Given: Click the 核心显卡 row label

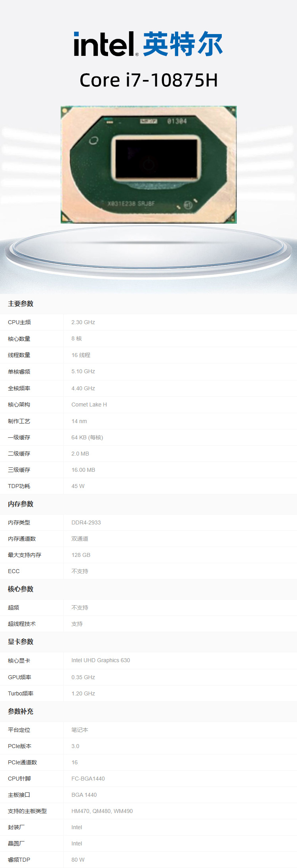Looking at the screenshot, I should (x=19, y=661).
